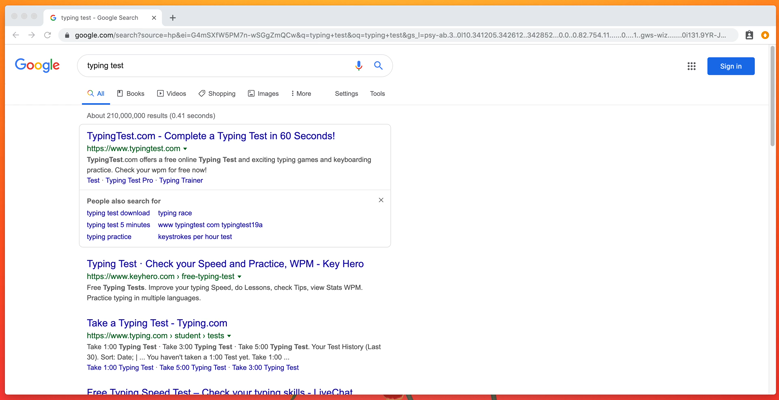Open the Google apps grid
779x400 pixels.
pos(691,66)
